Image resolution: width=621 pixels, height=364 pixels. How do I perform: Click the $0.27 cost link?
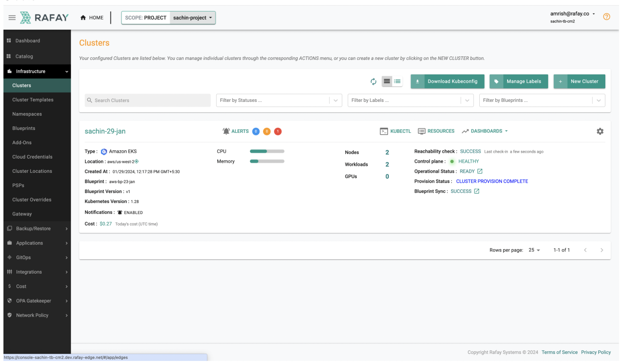pyautogui.click(x=106, y=224)
